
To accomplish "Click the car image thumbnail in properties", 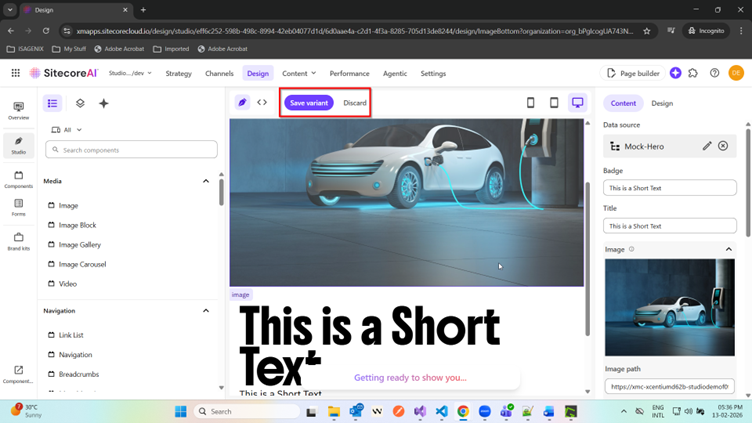I will (670, 307).
